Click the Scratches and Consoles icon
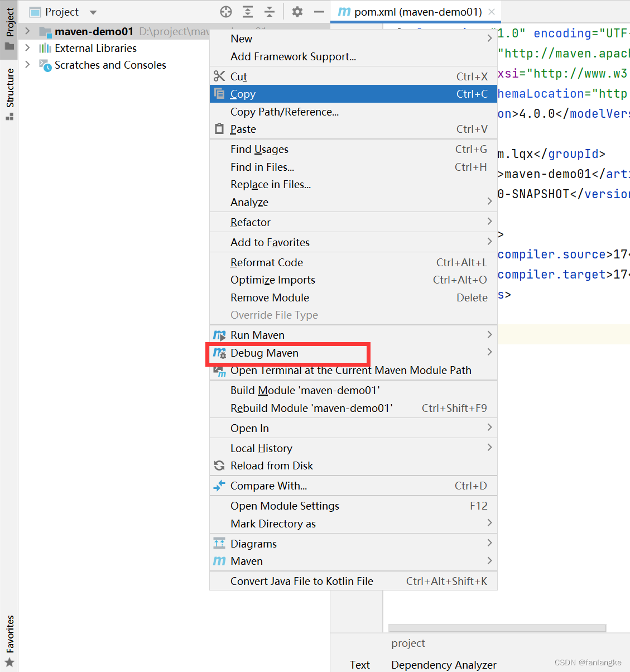 [45, 65]
